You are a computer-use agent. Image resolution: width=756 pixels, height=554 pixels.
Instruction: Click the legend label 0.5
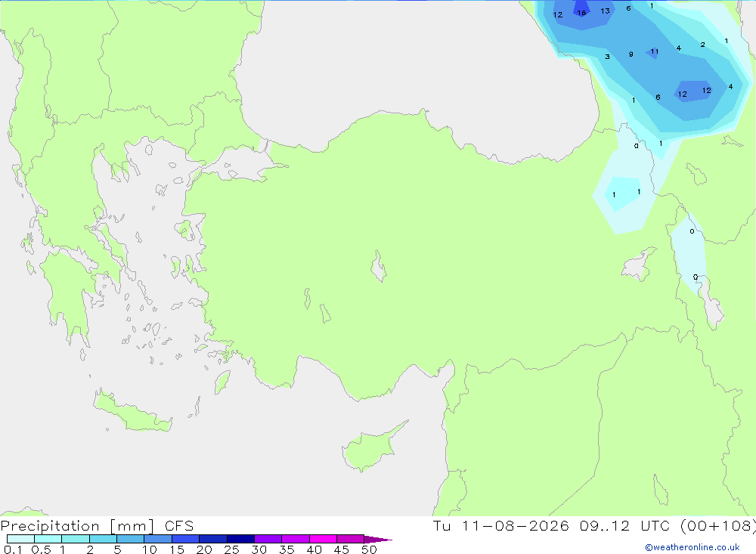[x=41, y=549]
